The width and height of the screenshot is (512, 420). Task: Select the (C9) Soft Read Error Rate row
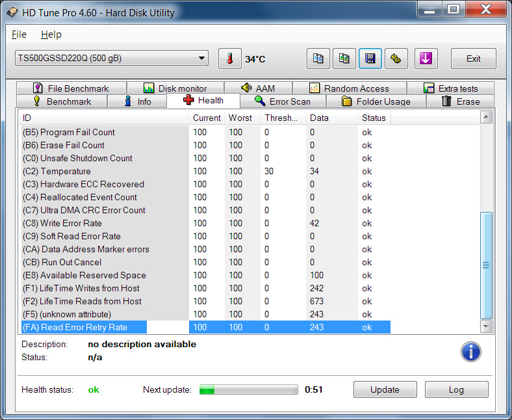[x=206, y=236]
